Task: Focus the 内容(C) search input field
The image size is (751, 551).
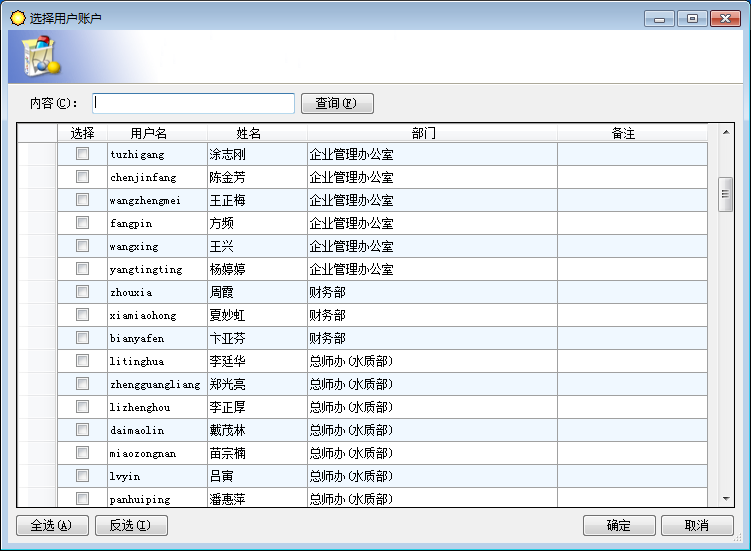Action: [x=193, y=103]
